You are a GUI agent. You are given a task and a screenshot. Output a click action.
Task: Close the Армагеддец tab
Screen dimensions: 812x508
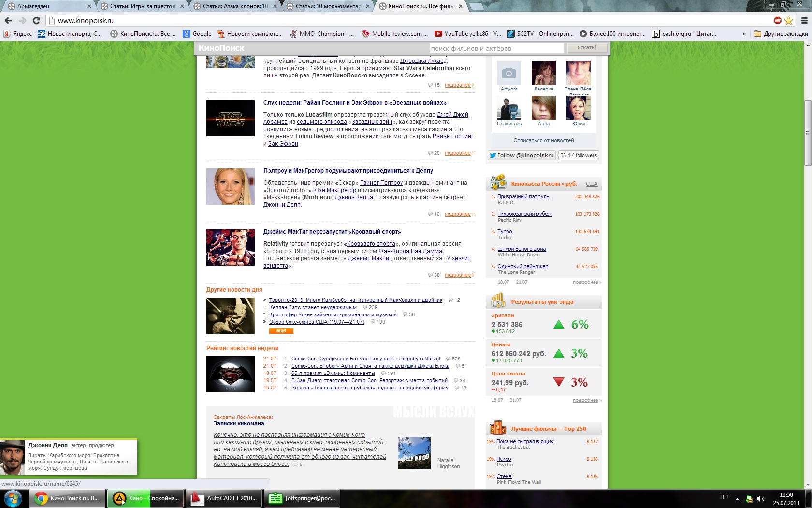click(89, 6)
